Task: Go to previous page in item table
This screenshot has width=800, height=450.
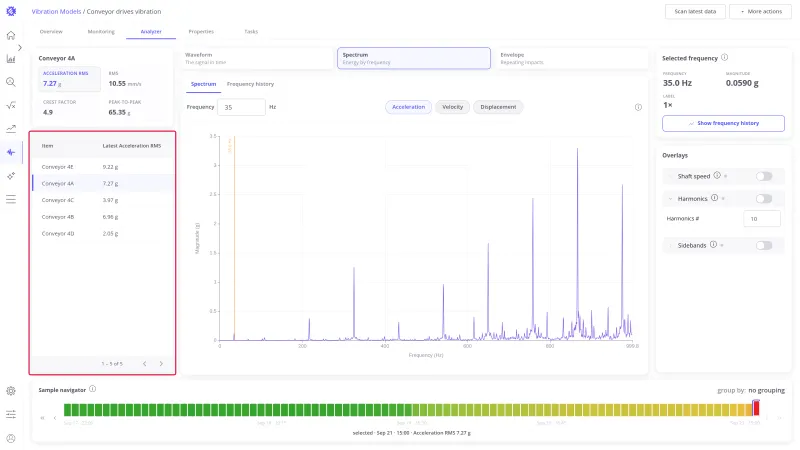Action: pos(144,364)
